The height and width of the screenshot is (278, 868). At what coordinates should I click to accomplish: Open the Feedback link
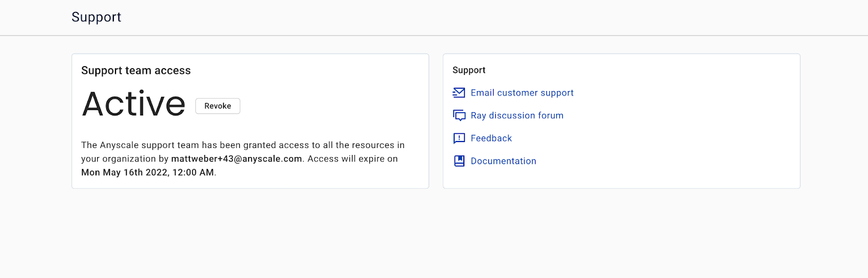point(491,138)
